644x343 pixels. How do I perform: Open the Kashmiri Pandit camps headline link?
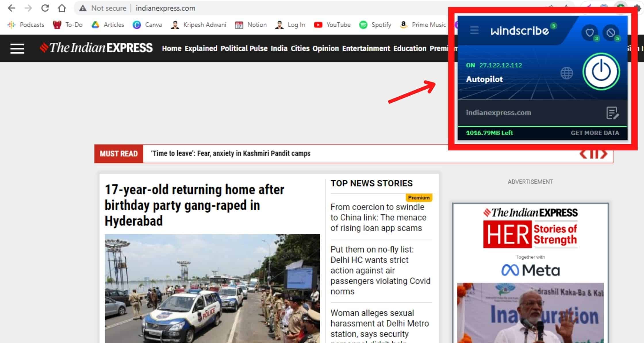(231, 154)
